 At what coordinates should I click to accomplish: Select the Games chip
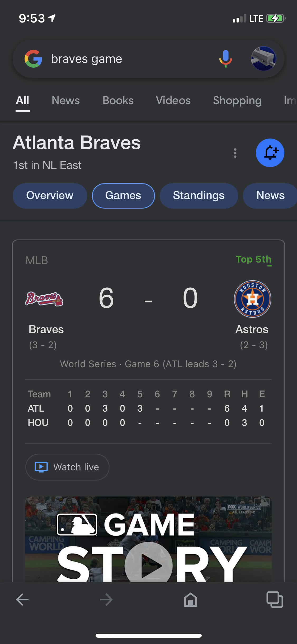coord(123,196)
